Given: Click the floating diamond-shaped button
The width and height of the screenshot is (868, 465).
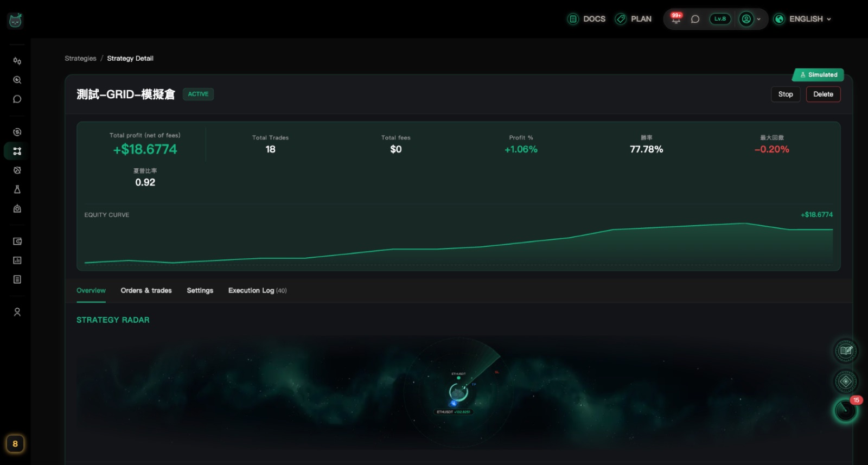Looking at the screenshot, I should [845, 381].
